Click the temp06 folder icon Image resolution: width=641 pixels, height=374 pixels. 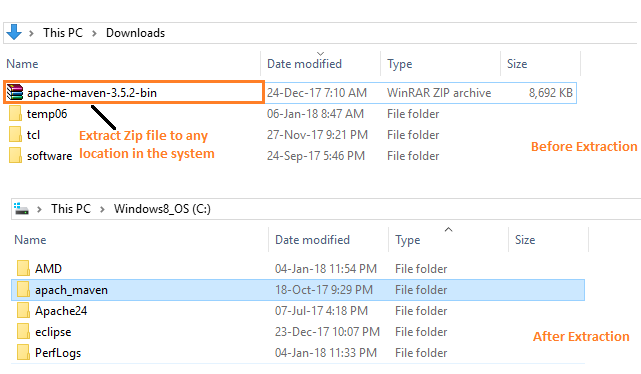[15, 114]
